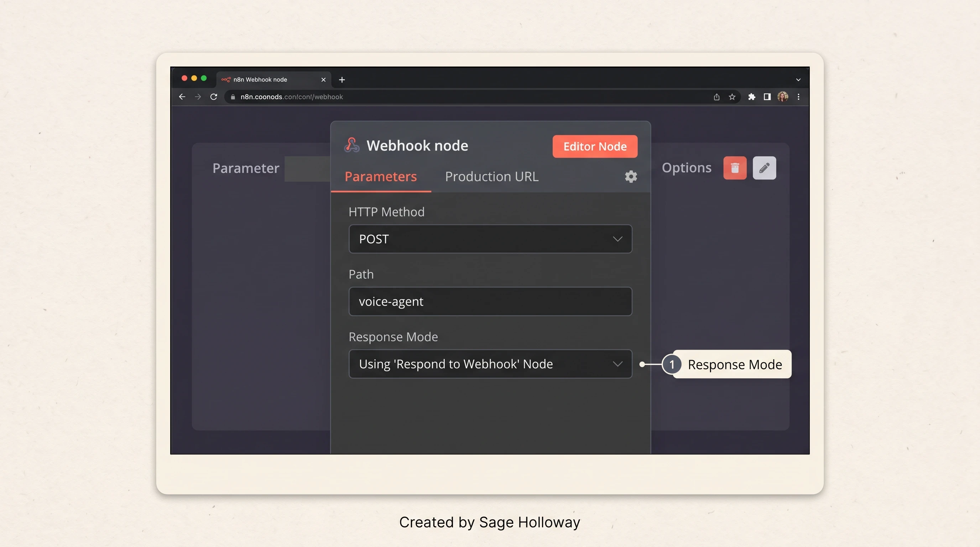Bookmark this page with the star icon
The height and width of the screenshot is (547, 980).
pyautogui.click(x=732, y=97)
